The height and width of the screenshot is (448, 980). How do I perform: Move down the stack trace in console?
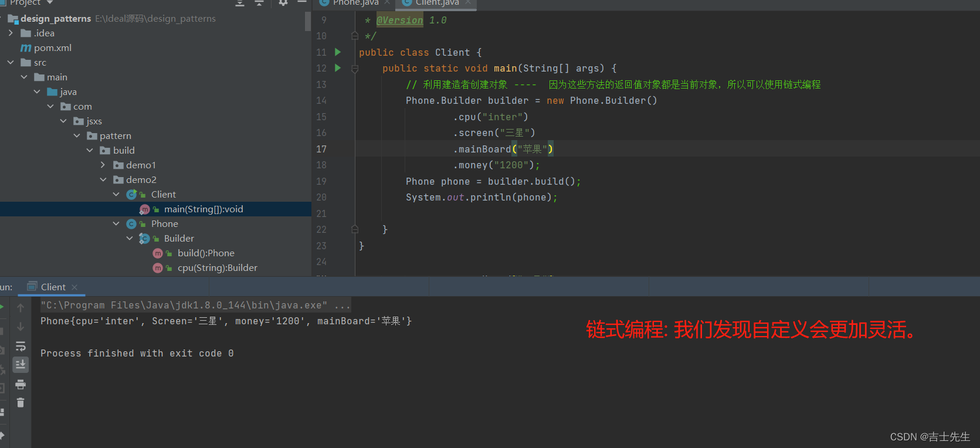pyautogui.click(x=21, y=327)
